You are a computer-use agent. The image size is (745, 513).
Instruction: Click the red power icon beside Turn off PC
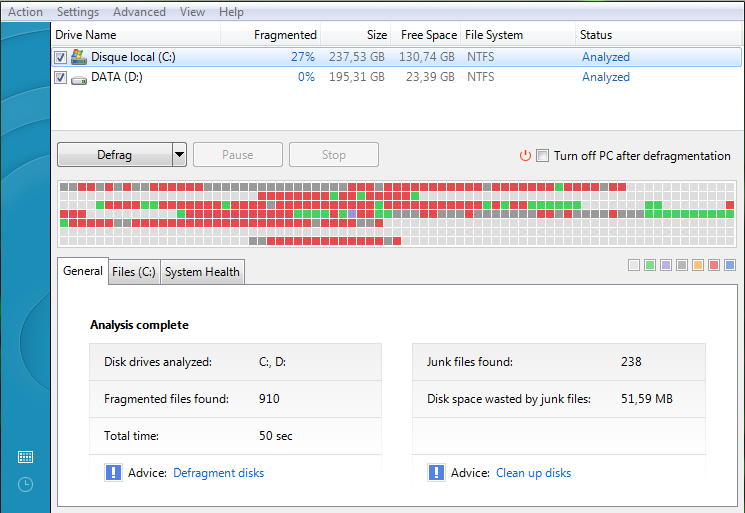[525, 156]
